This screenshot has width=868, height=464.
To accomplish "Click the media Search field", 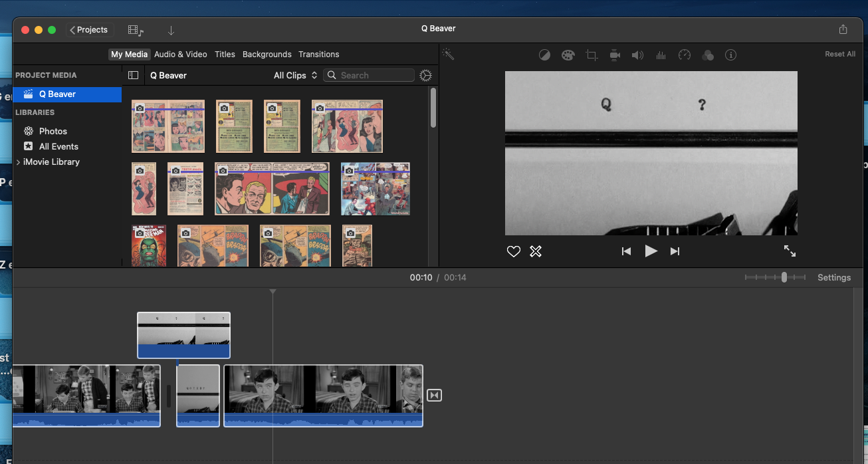I will point(368,76).
